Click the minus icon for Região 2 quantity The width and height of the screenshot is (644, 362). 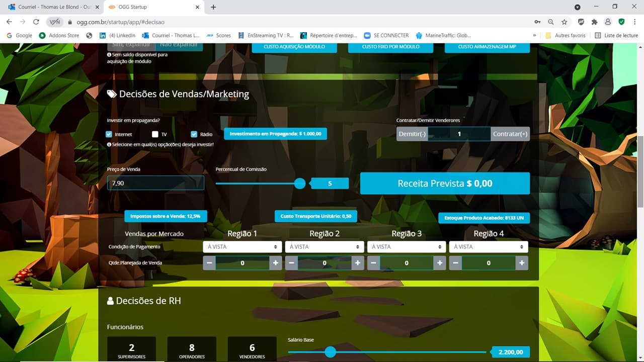click(291, 263)
